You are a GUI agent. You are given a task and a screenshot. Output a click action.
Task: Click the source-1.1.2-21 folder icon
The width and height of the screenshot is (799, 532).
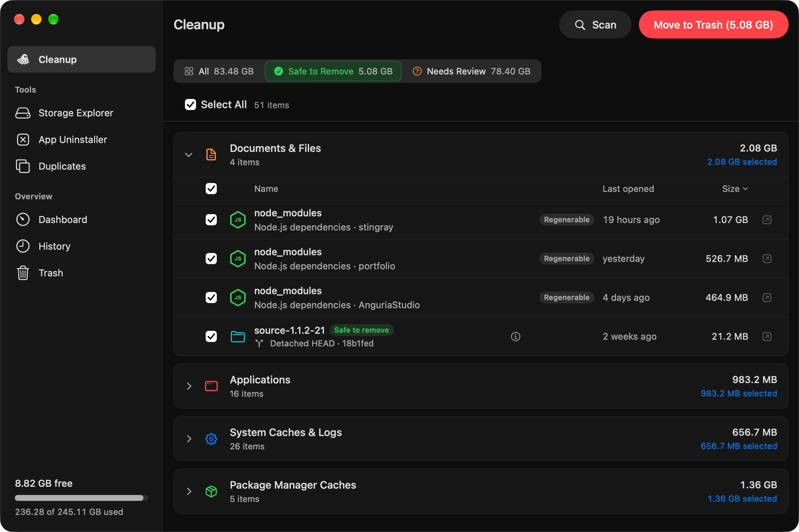[238, 336]
